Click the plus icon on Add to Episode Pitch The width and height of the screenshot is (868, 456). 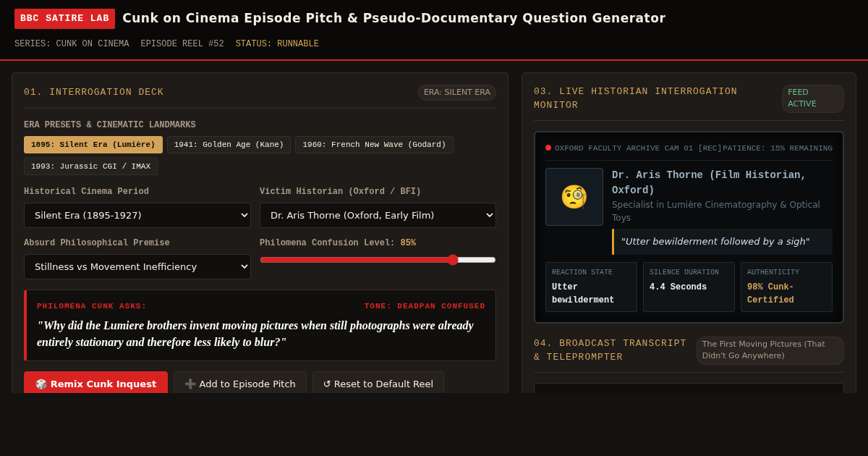pos(190,384)
